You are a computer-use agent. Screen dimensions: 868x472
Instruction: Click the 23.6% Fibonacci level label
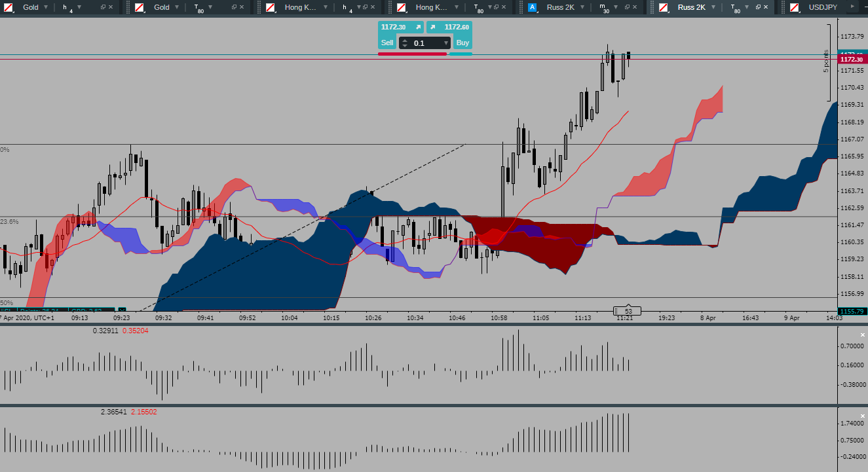[x=9, y=222]
